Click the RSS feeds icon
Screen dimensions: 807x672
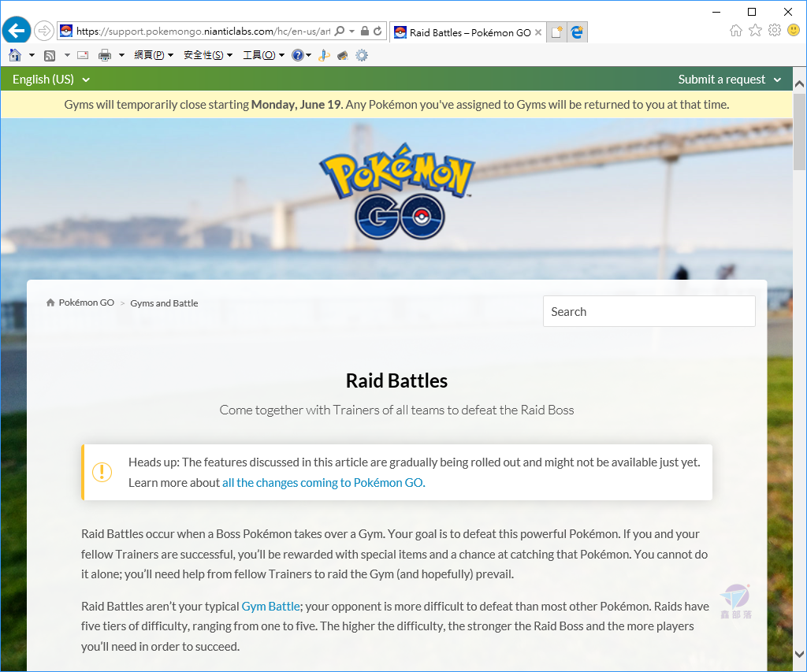tap(50, 56)
